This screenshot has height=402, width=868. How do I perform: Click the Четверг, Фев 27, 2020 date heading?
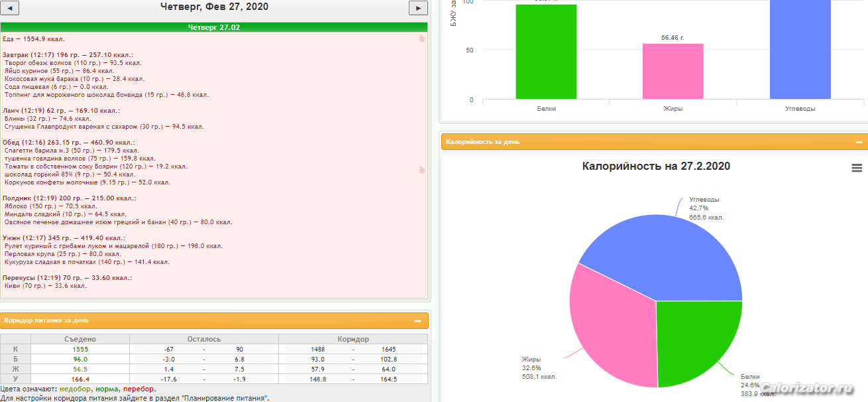click(x=214, y=7)
